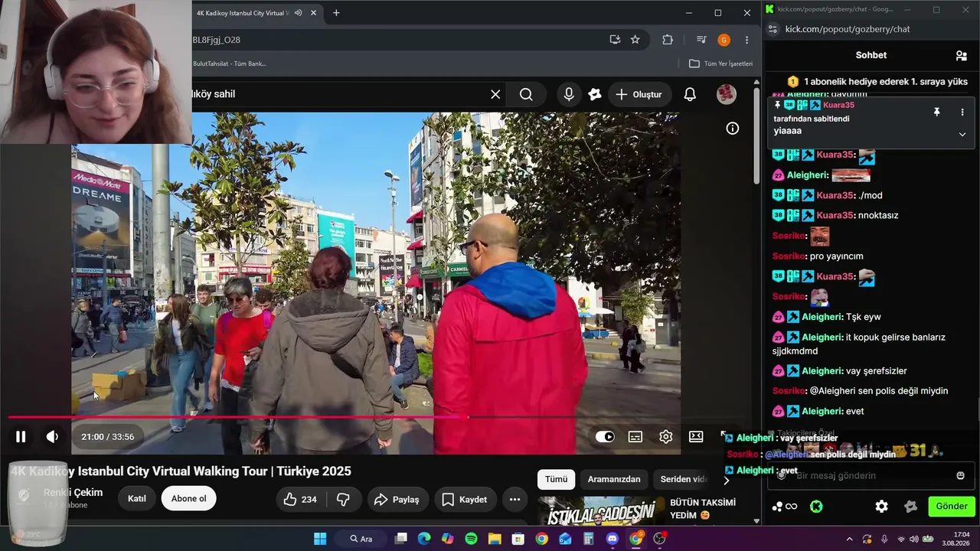This screenshot has height=551, width=980.
Task: Click the Oluştur create button
Action: [639, 94]
